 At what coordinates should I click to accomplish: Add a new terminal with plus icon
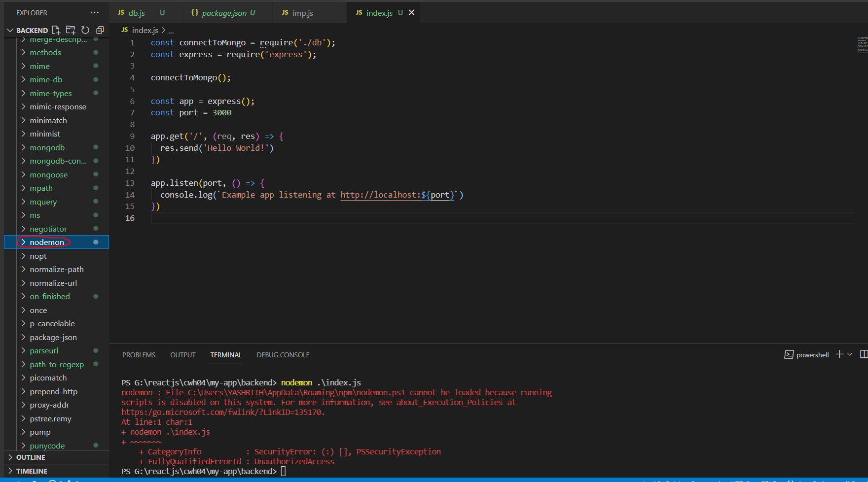tap(839, 354)
